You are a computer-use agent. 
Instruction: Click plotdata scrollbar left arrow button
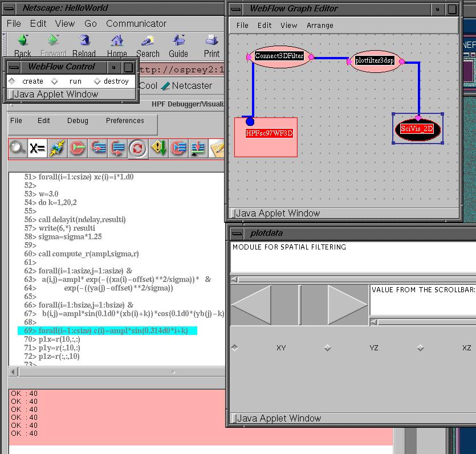click(251, 305)
